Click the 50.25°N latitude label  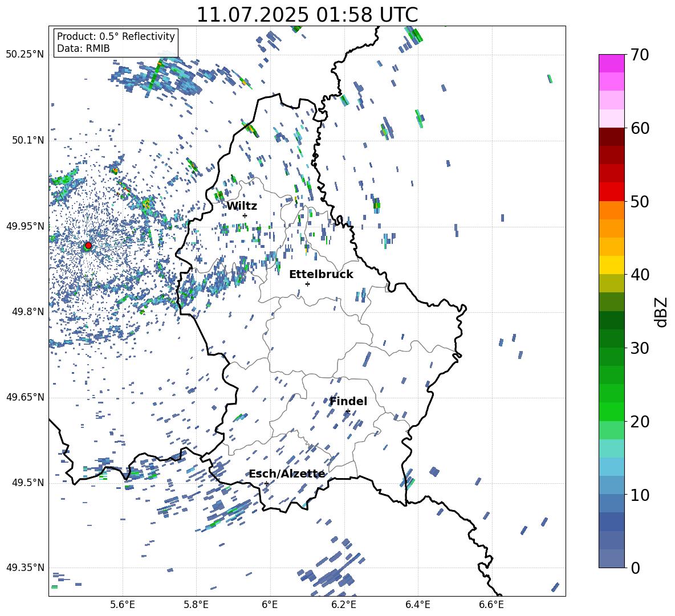click(x=25, y=55)
